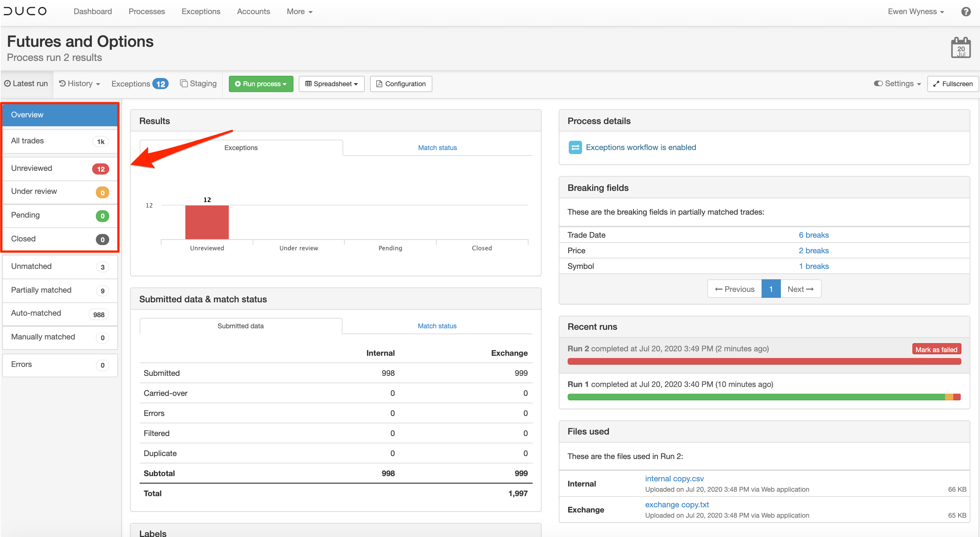This screenshot has width=980, height=537.
Task: Open Errors list in sidebar
Action: (x=60, y=365)
